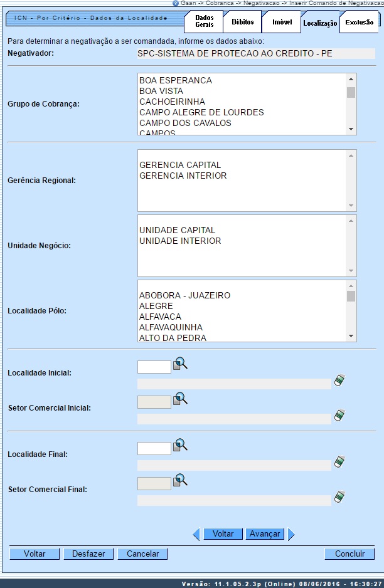Select BOA VISTA in Grupo de Cobrança
384x588 pixels.
[161, 91]
